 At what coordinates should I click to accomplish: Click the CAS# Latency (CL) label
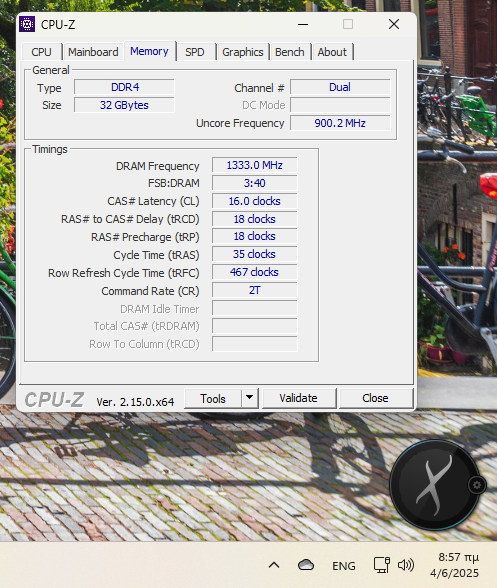(153, 201)
